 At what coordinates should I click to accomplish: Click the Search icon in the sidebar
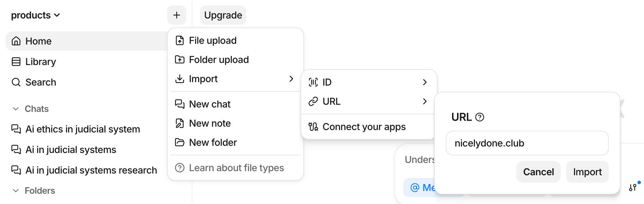tap(16, 82)
